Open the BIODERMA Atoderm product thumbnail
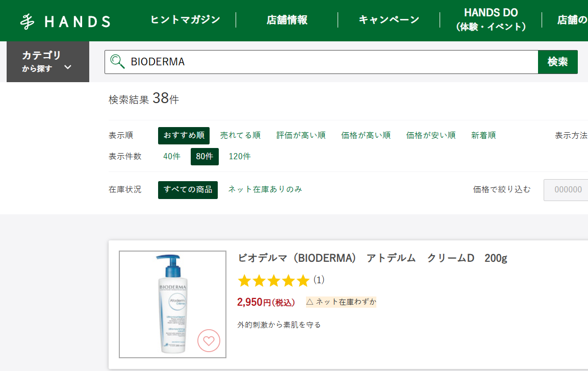 (x=172, y=304)
